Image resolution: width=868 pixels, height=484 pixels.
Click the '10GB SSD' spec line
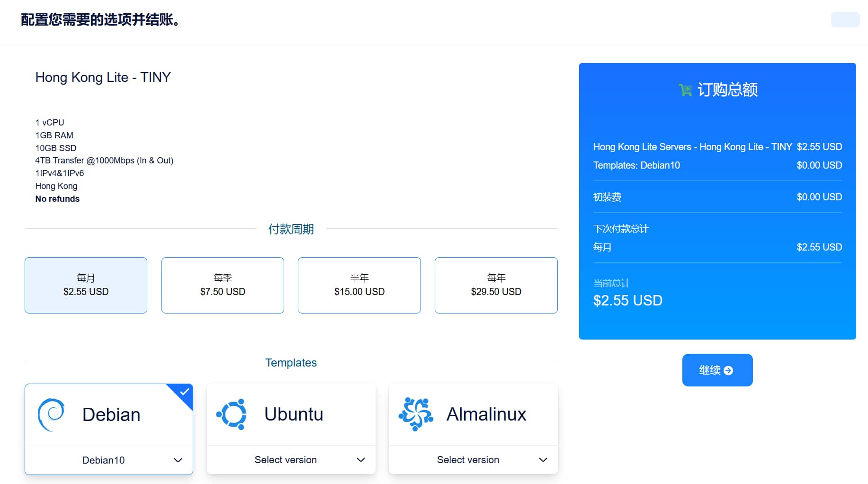pyautogui.click(x=56, y=148)
